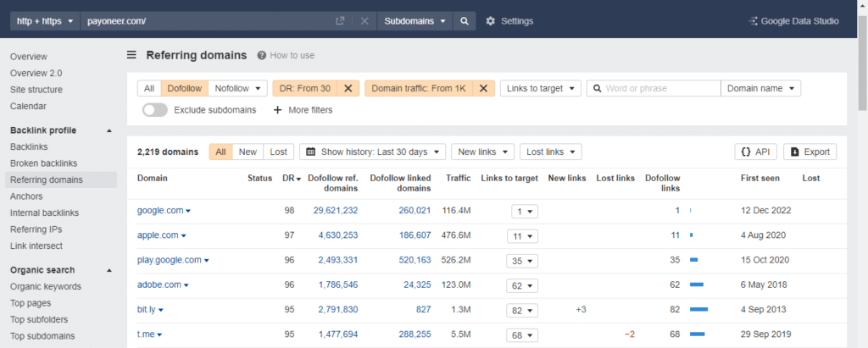The image size is (868, 348).
Task: Open the Nofollow filter dropdown
Action: [x=238, y=88]
